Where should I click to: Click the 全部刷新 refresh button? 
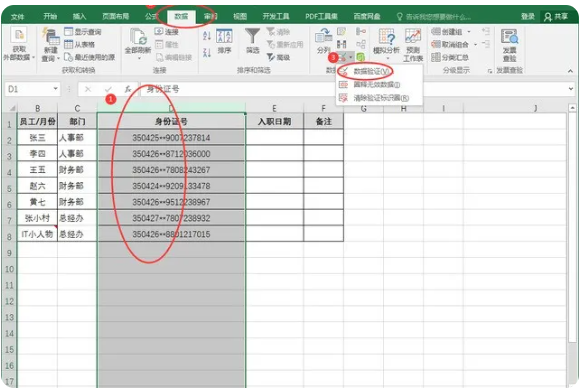pos(138,44)
